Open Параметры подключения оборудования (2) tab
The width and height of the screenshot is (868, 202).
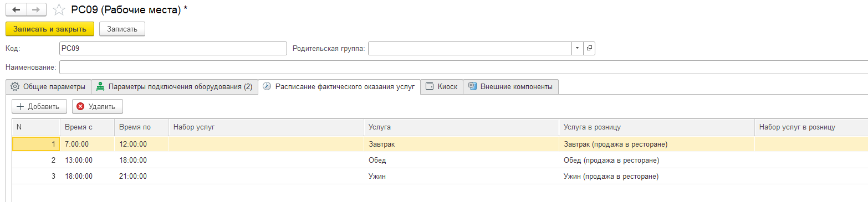click(175, 86)
